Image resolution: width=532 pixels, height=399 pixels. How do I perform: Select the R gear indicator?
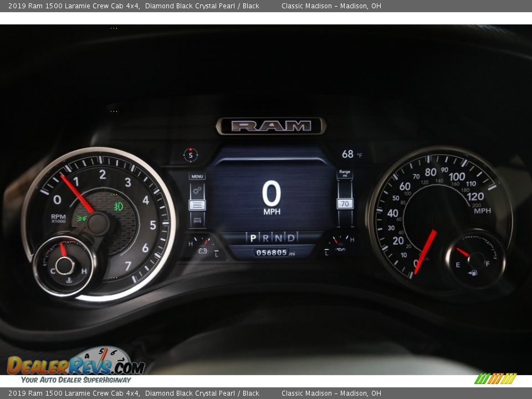click(266, 238)
